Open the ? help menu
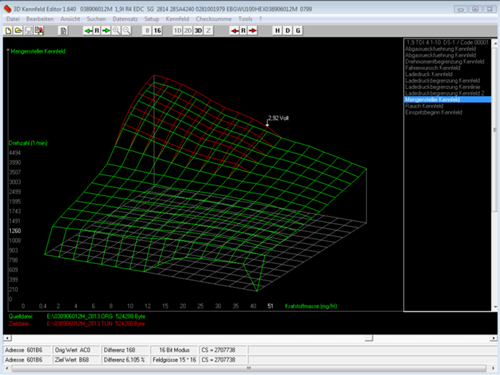The image size is (500, 375). [260, 19]
